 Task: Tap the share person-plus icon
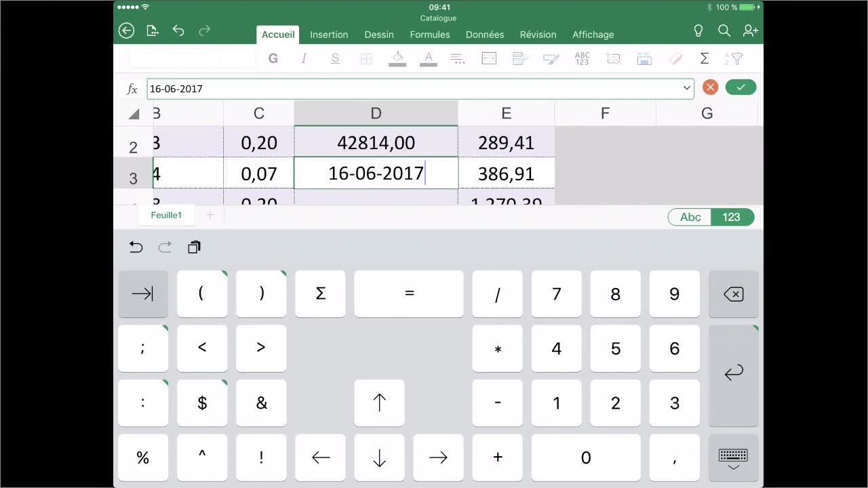(750, 30)
